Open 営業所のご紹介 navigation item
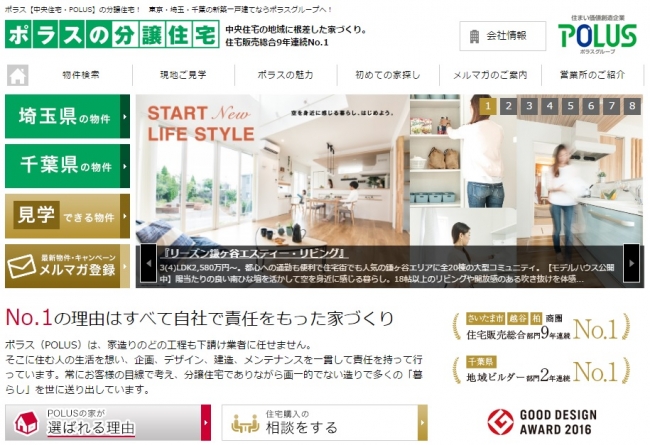 coord(592,75)
